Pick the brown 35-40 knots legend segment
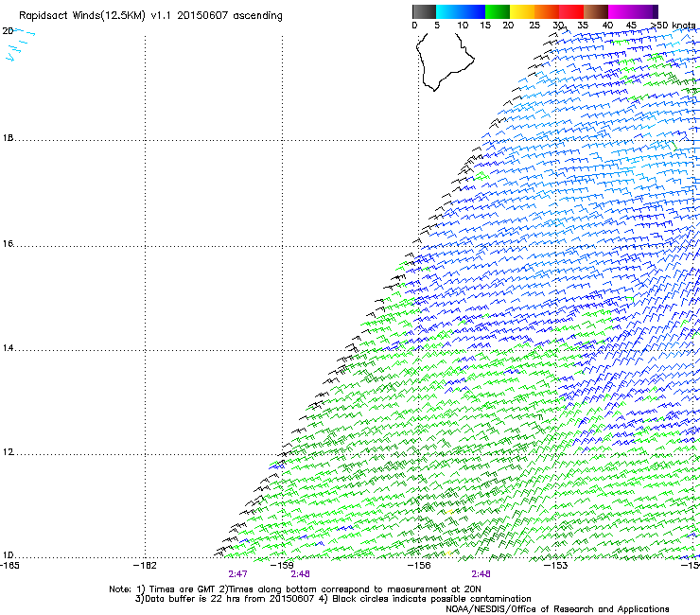The height and width of the screenshot is (615, 700). pos(596,11)
